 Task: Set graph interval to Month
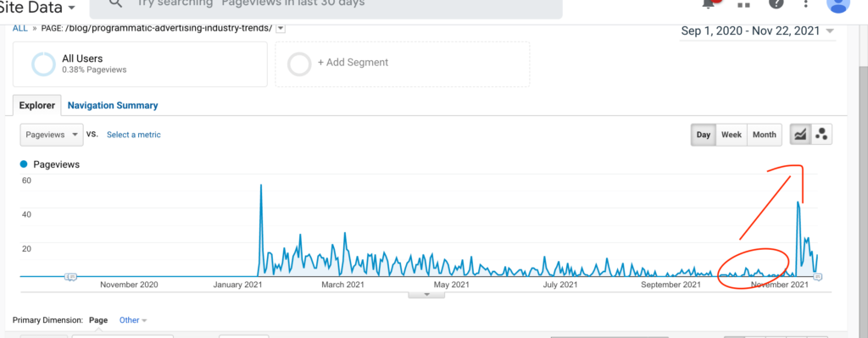point(765,135)
